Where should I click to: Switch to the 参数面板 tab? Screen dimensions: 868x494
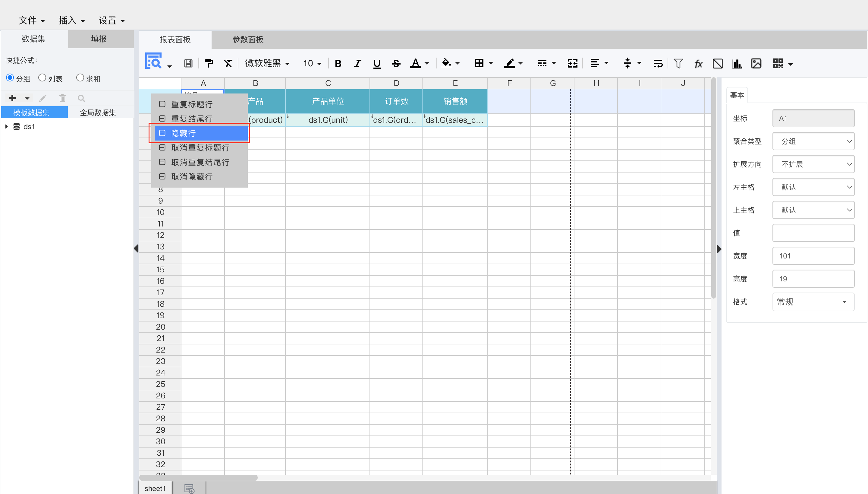click(248, 40)
